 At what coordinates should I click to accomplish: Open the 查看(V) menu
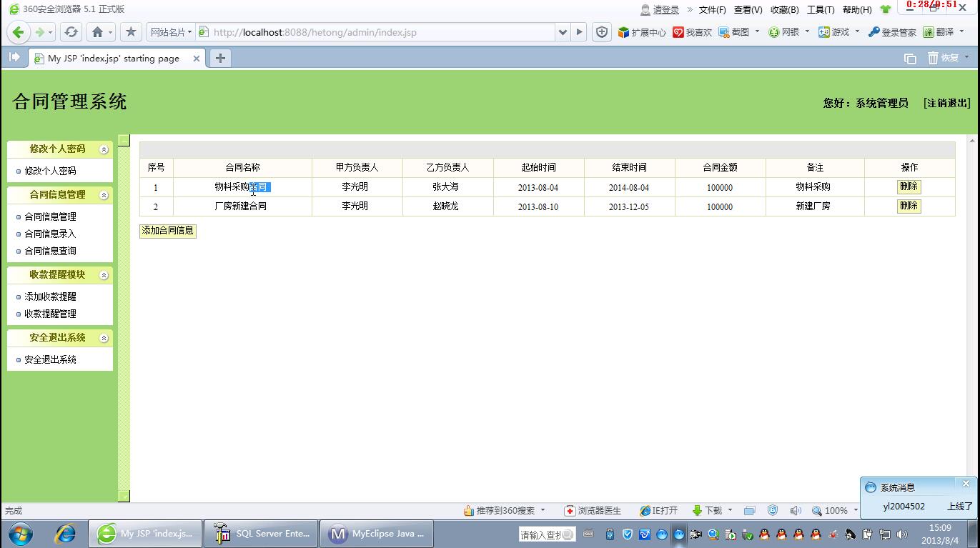[x=748, y=9]
